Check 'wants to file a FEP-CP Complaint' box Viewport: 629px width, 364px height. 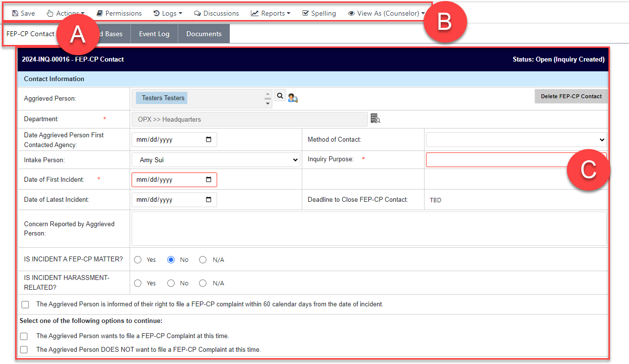point(24,336)
